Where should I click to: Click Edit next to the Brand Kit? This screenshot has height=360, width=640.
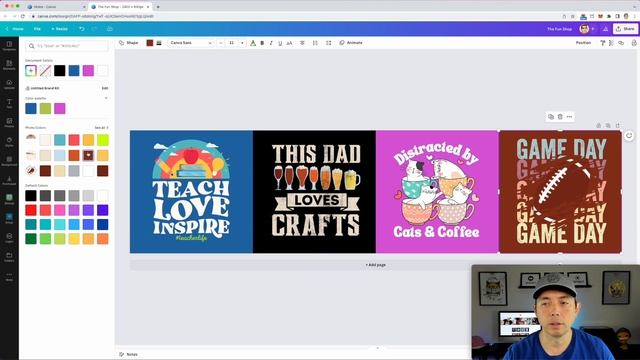pyautogui.click(x=105, y=88)
